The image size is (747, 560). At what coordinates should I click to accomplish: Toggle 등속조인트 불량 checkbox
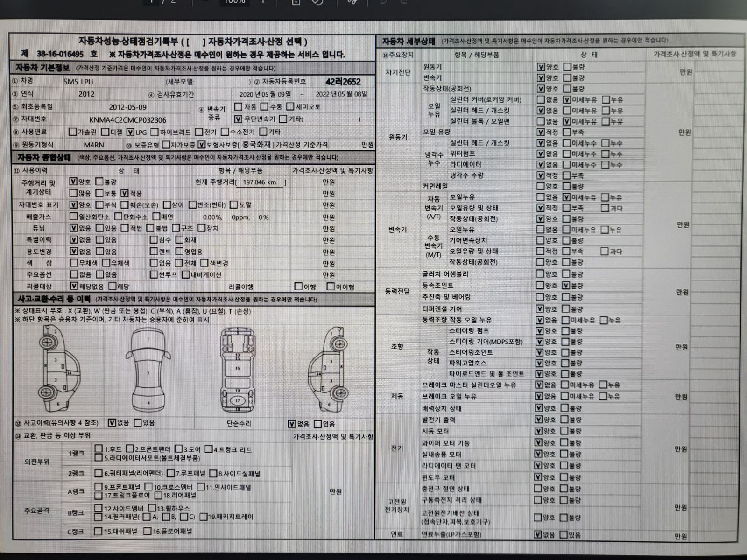pyautogui.click(x=566, y=286)
